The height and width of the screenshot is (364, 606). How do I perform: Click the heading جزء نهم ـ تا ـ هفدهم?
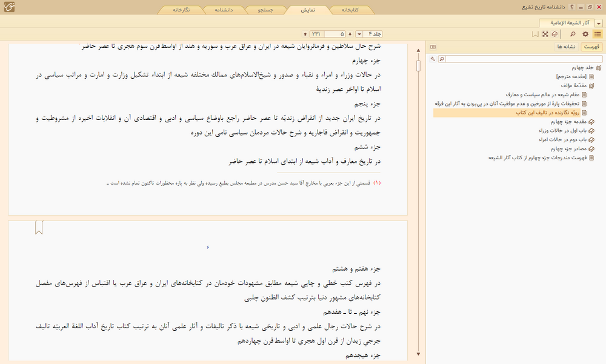[x=351, y=313]
